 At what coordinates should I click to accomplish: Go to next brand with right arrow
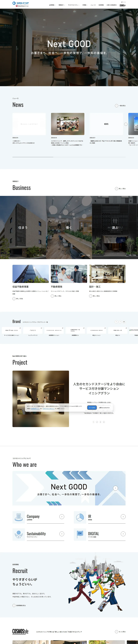[x=120, y=322]
